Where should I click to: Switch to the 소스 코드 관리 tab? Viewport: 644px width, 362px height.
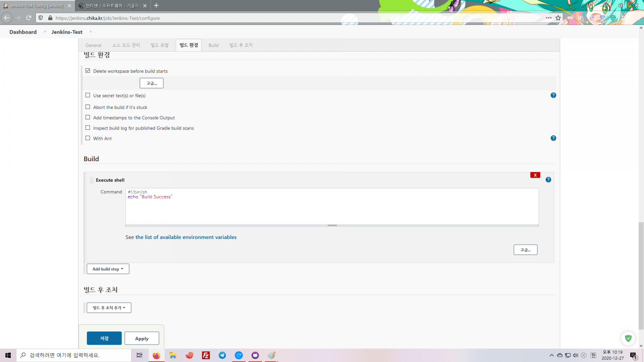126,45
